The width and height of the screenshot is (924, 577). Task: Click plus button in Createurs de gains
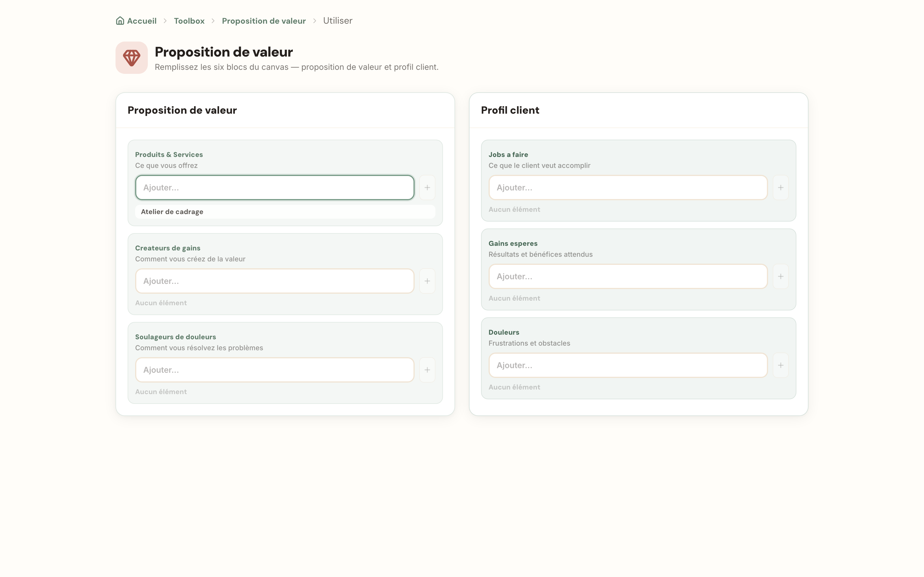tap(427, 281)
